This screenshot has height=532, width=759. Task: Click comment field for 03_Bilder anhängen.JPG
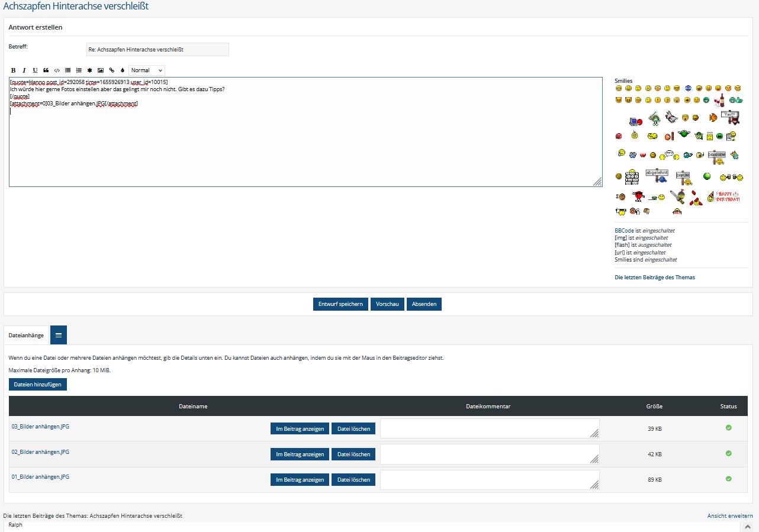[489, 428]
